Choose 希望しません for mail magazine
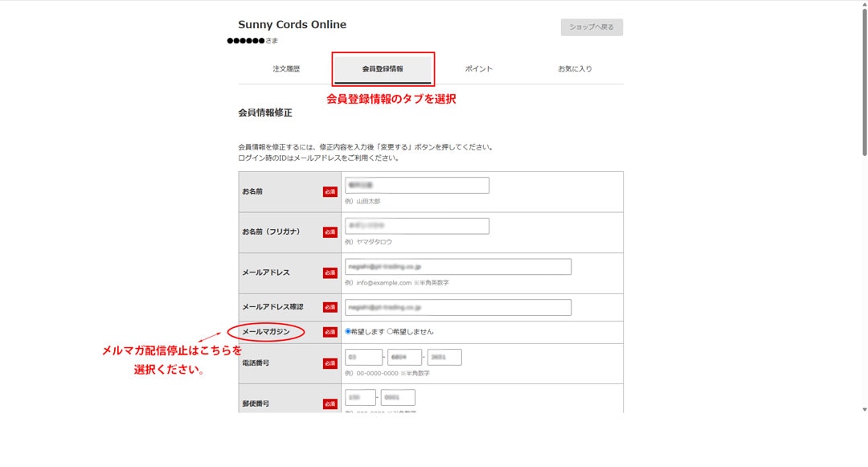Screen dimensions: 868x467 391,331
